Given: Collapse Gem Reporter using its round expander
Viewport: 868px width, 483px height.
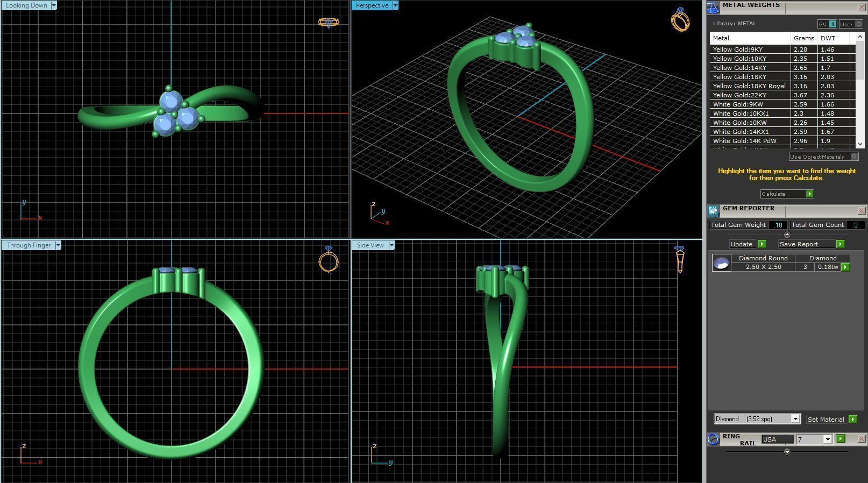Looking at the screenshot, I should click(787, 235).
